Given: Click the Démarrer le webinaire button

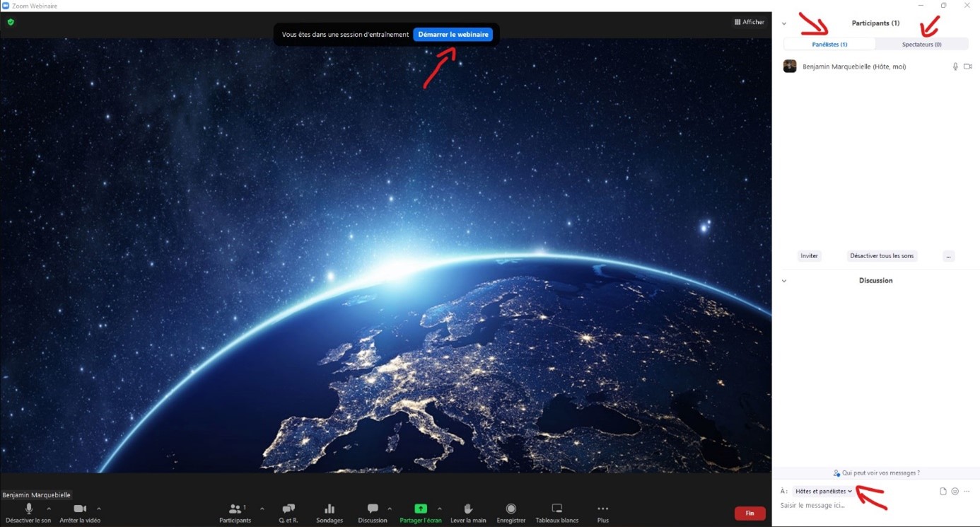Looking at the screenshot, I should [x=453, y=34].
